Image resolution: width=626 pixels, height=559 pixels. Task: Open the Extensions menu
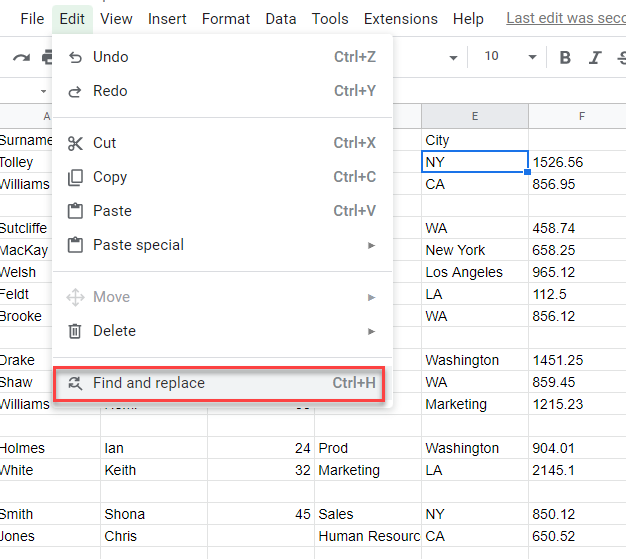400,19
